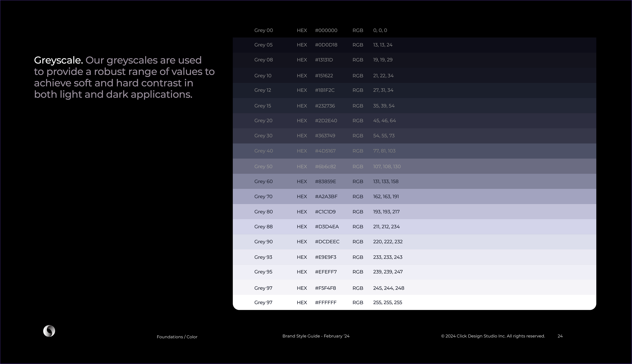Select hex value #151622
This screenshot has width=632, height=364.
pos(324,75)
